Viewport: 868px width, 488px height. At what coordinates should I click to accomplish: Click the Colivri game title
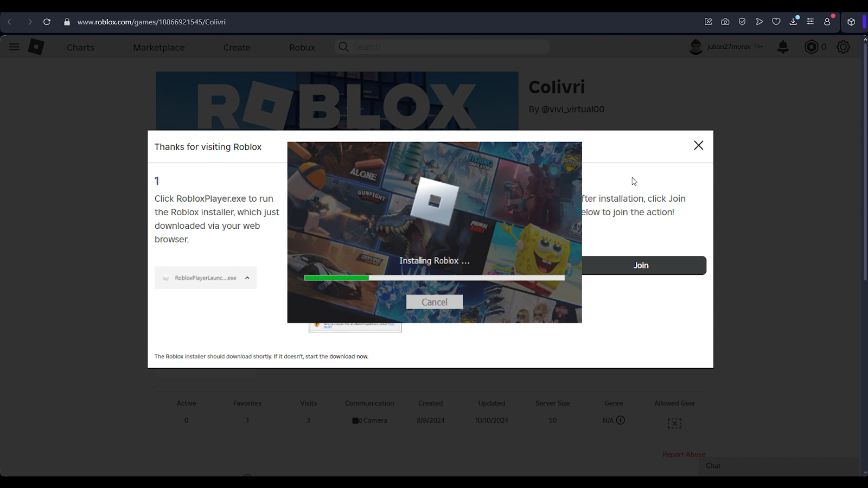pos(557,87)
